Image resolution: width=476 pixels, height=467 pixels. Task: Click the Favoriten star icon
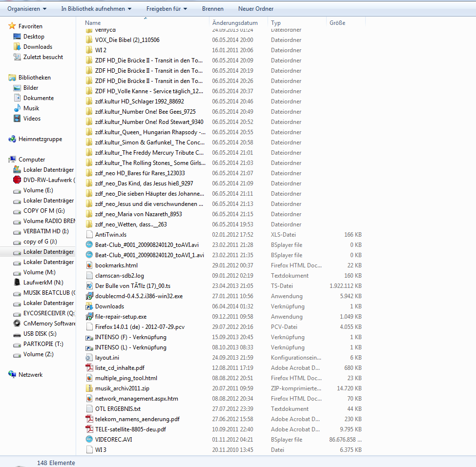pyautogui.click(x=12, y=26)
